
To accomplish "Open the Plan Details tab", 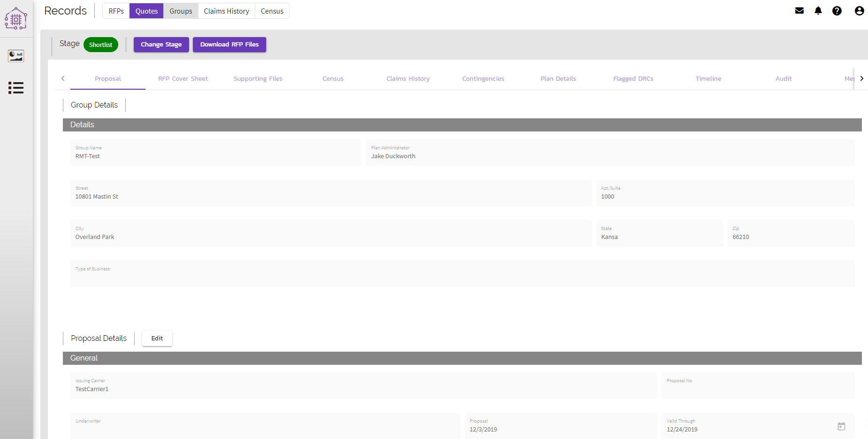I will tap(558, 78).
